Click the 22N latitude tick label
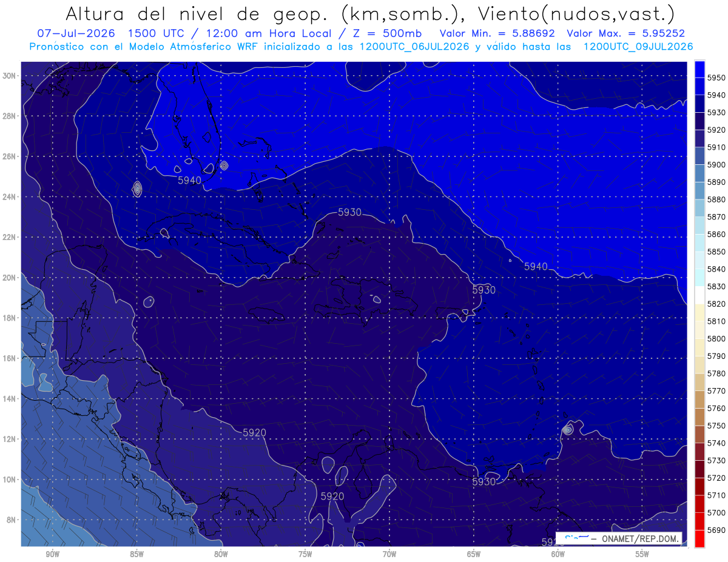728x562 pixels. click(x=10, y=237)
